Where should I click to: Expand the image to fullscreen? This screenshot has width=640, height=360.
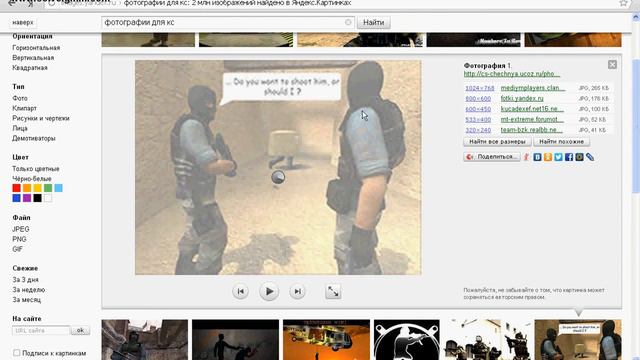(x=333, y=291)
